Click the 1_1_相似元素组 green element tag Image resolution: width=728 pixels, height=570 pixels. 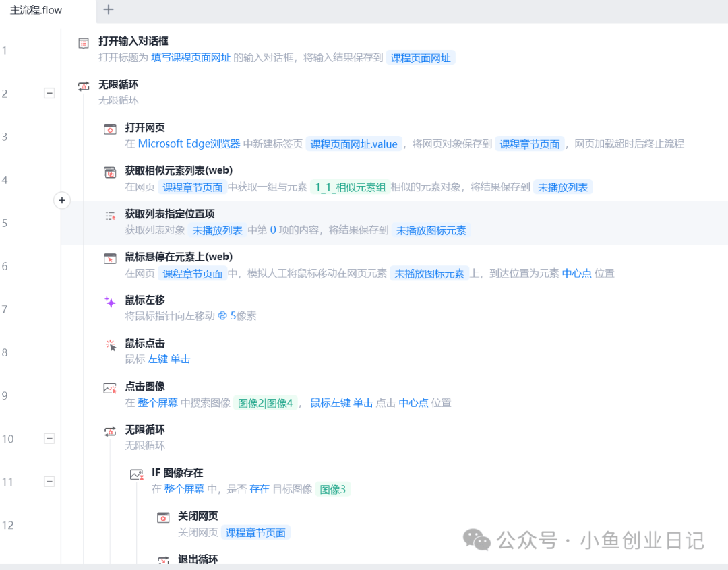[350, 187]
